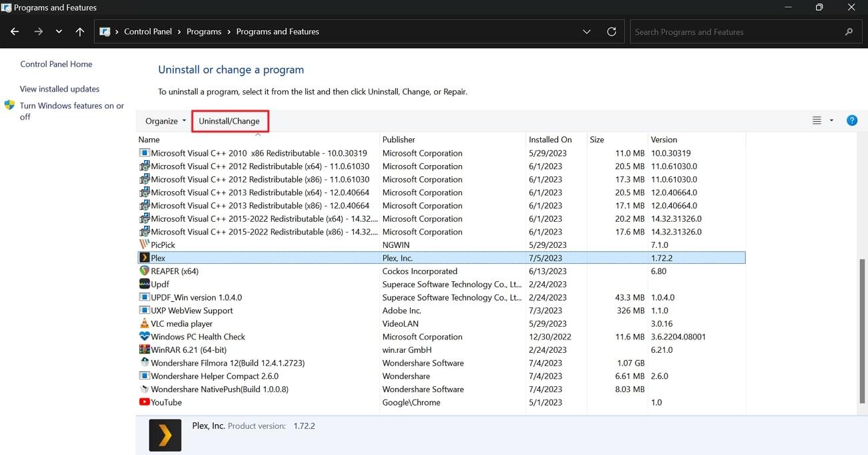Open help with the blue question mark
Viewport: 868px width, 455px height.
click(852, 121)
